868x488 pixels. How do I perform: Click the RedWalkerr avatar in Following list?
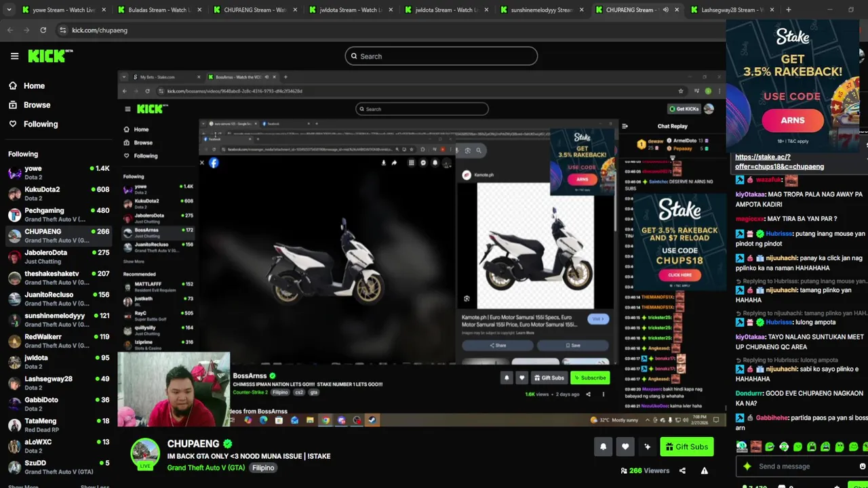click(x=14, y=341)
